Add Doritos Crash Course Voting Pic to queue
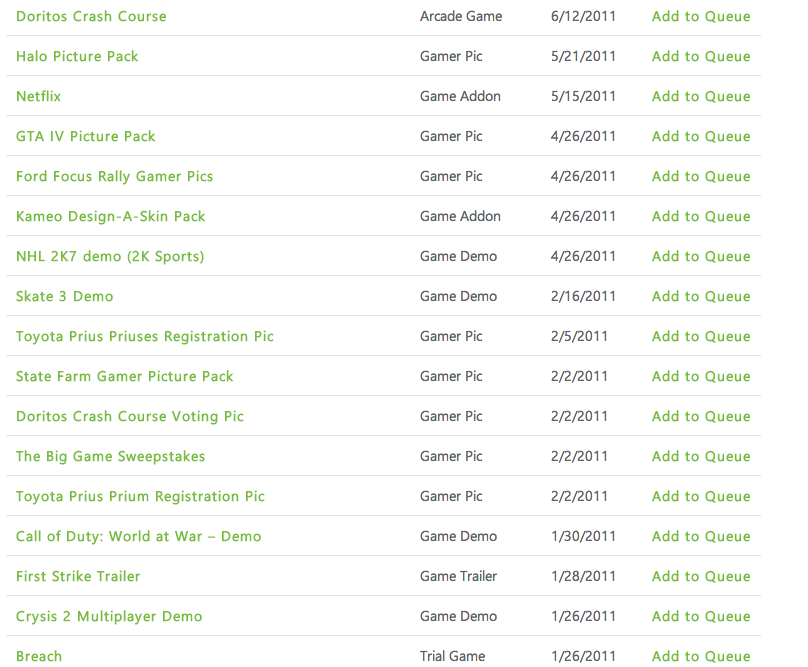Screen dimensions: 808x667 (x=701, y=416)
